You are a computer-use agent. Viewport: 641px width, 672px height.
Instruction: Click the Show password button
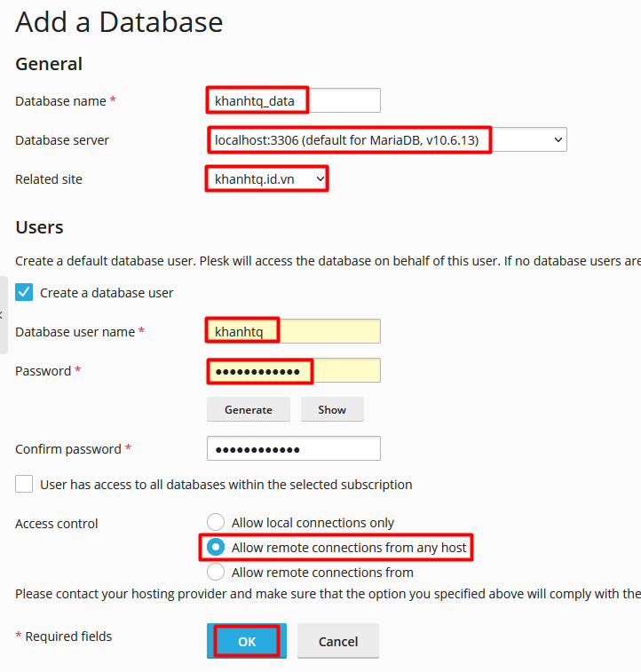(332, 409)
